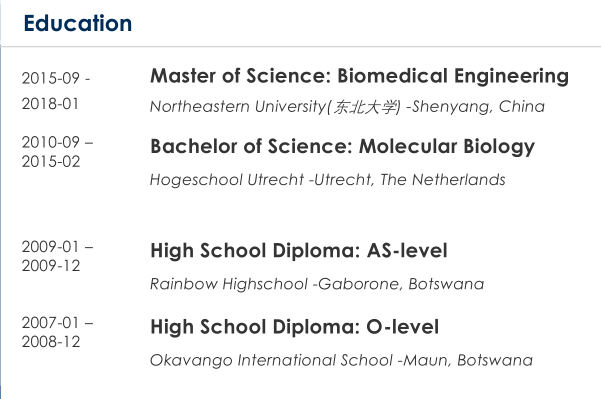Click Okavango International School Maun line
The image size is (601, 399).
(342, 360)
